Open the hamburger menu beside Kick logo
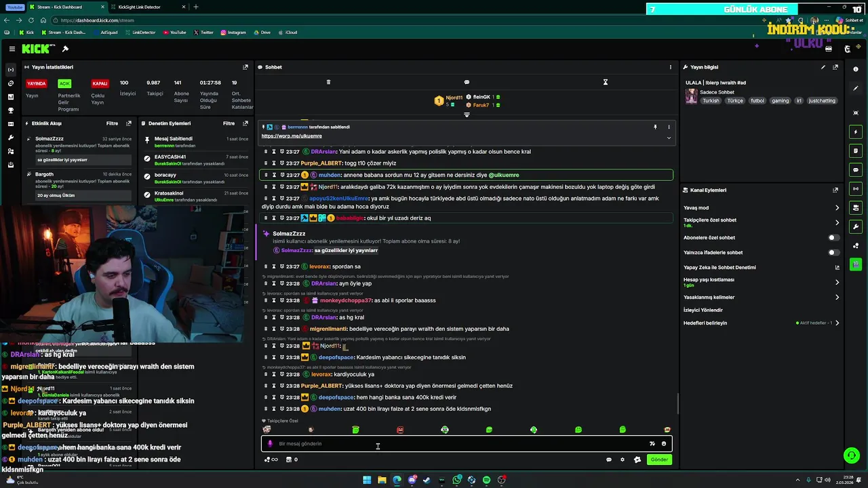This screenshot has height=488, width=868. point(12,49)
